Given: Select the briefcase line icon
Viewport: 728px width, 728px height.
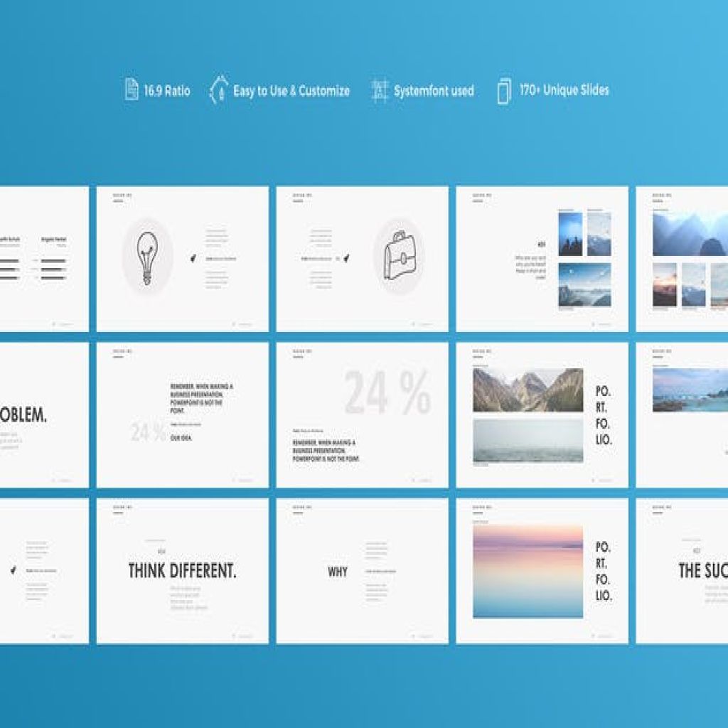Looking at the screenshot, I should (x=400, y=256).
